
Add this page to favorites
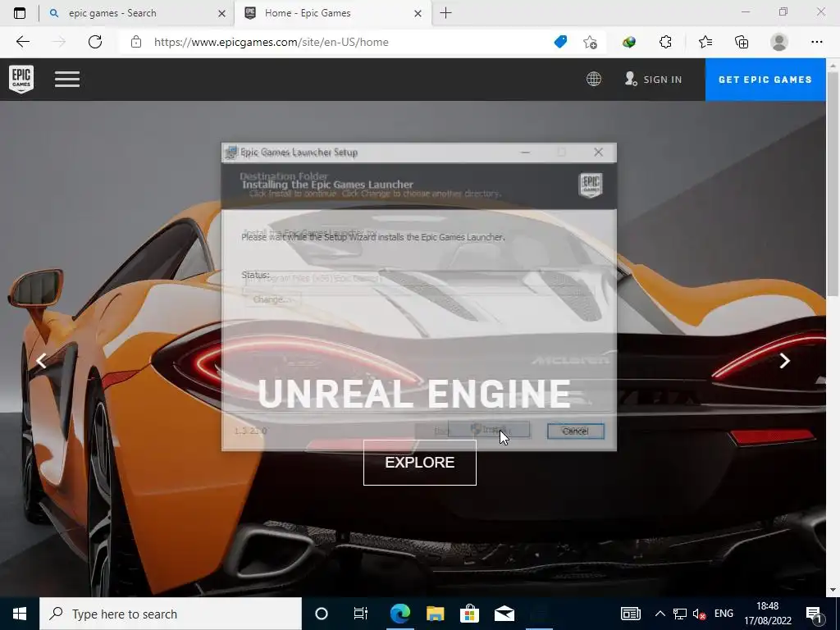click(x=590, y=42)
